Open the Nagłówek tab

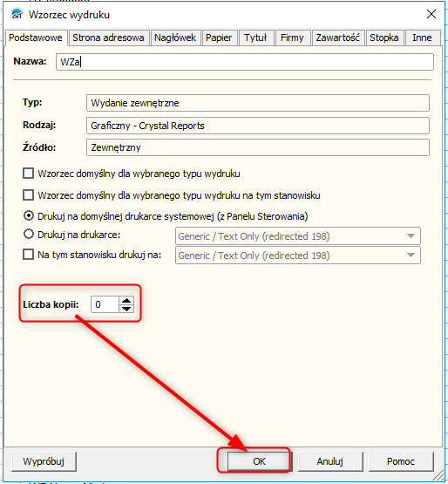[x=175, y=37]
